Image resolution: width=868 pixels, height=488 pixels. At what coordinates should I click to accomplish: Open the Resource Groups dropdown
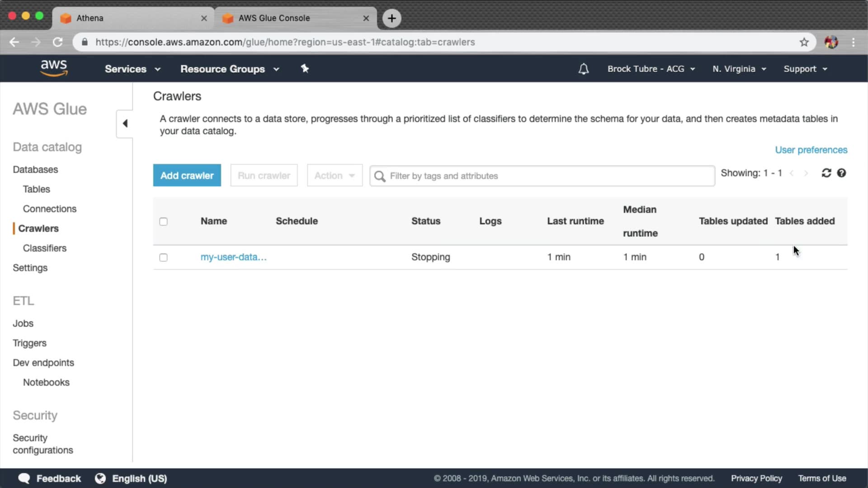coord(230,69)
